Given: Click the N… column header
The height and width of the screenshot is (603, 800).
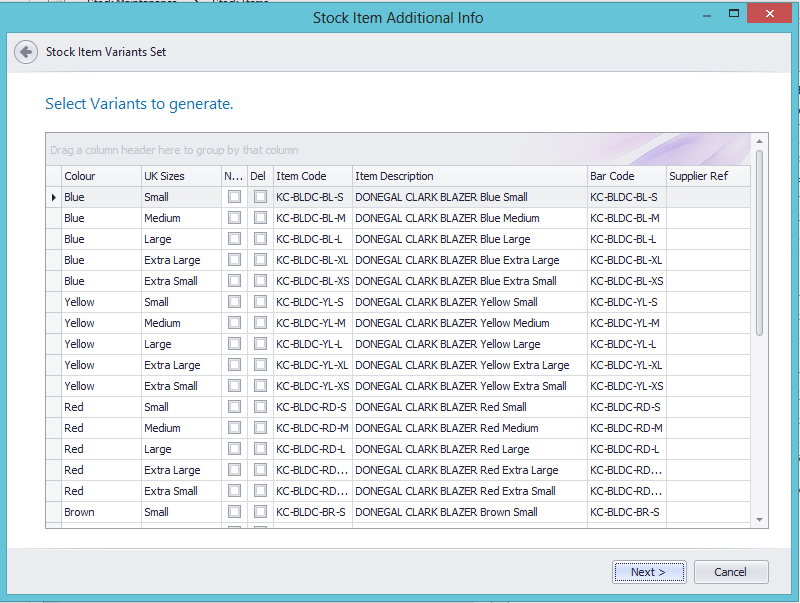Looking at the screenshot, I should (234, 176).
